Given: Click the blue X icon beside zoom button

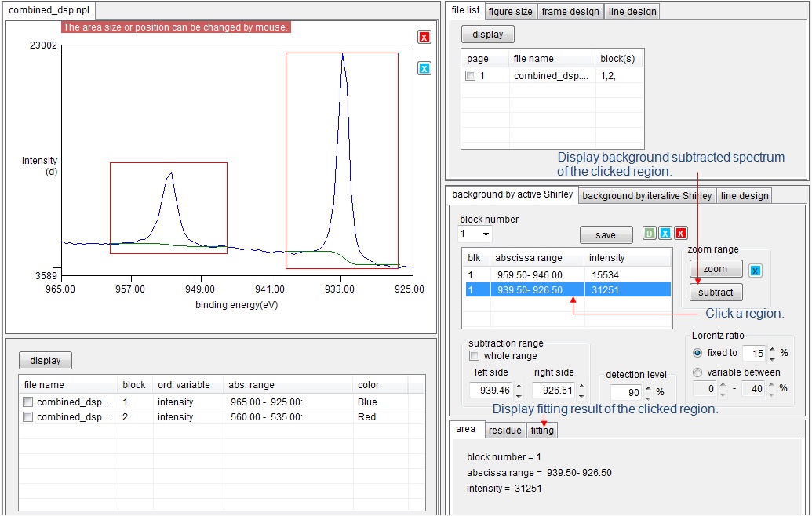Looking at the screenshot, I should [756, 271].
